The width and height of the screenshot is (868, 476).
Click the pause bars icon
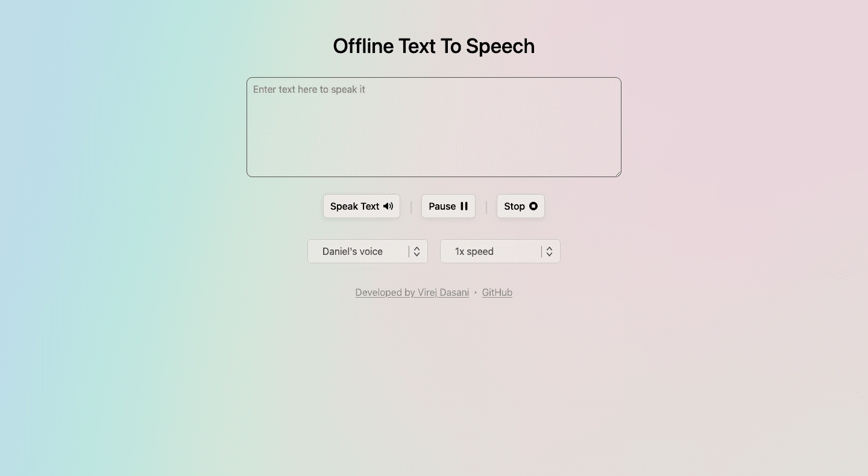(x=464, y=206)
